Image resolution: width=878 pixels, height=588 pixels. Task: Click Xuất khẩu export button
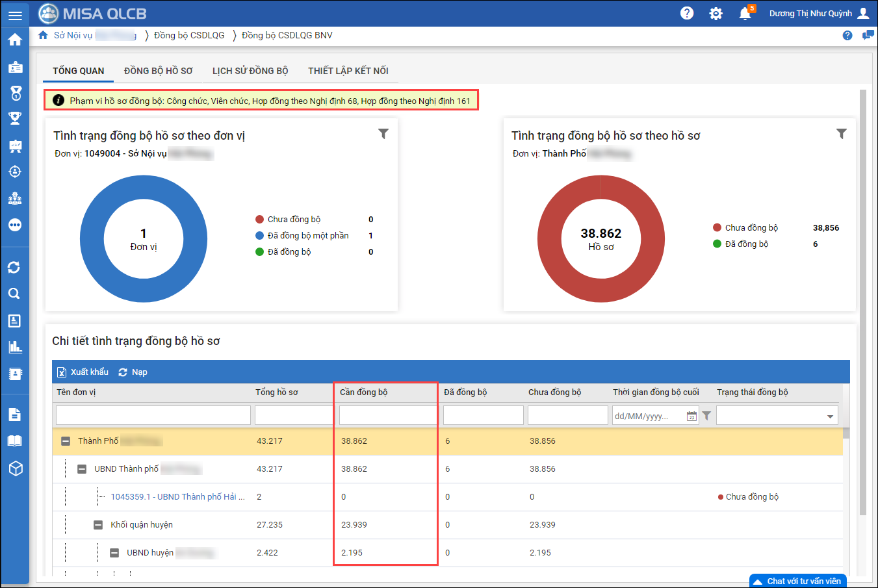83,372
